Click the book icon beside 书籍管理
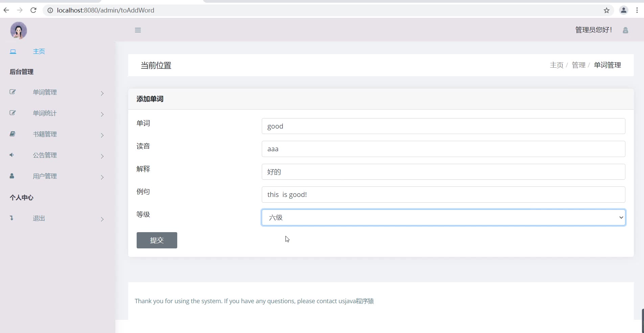Image resolution: width=644 pixels, height=333 pixels. (x=13, y=134)
